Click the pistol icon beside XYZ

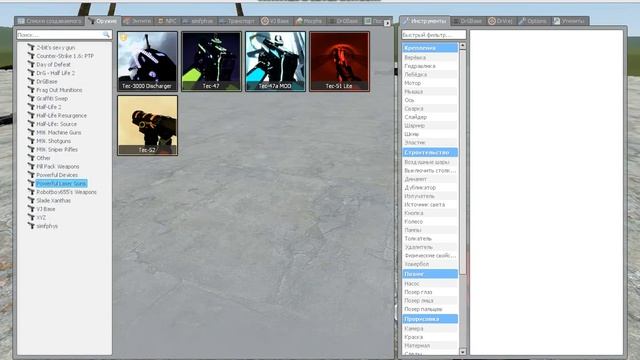(x=31, y=217)
